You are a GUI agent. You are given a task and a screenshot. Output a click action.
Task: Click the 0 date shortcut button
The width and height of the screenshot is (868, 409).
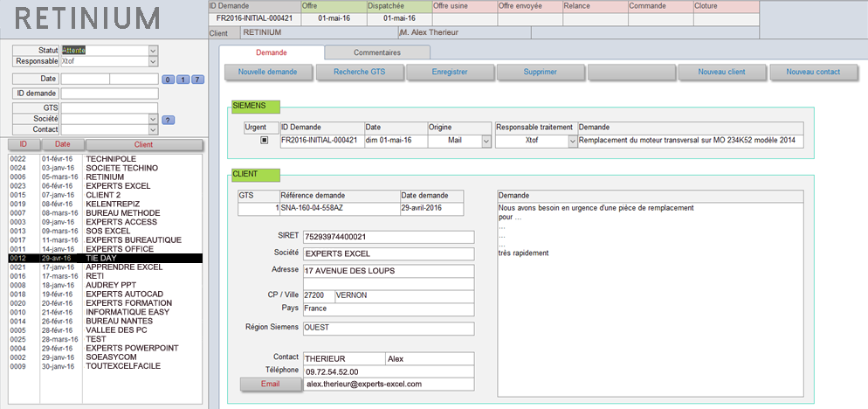click(168, 80)
